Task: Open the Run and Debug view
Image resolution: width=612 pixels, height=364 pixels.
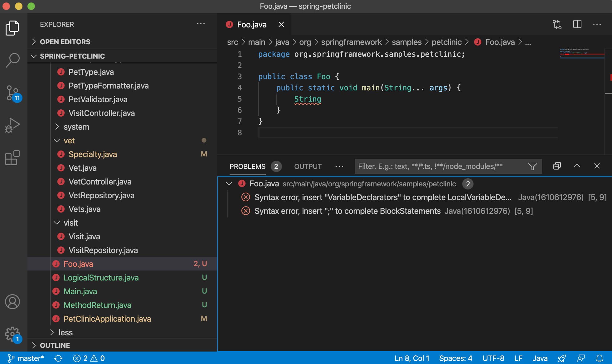Action: pos(12,125)
